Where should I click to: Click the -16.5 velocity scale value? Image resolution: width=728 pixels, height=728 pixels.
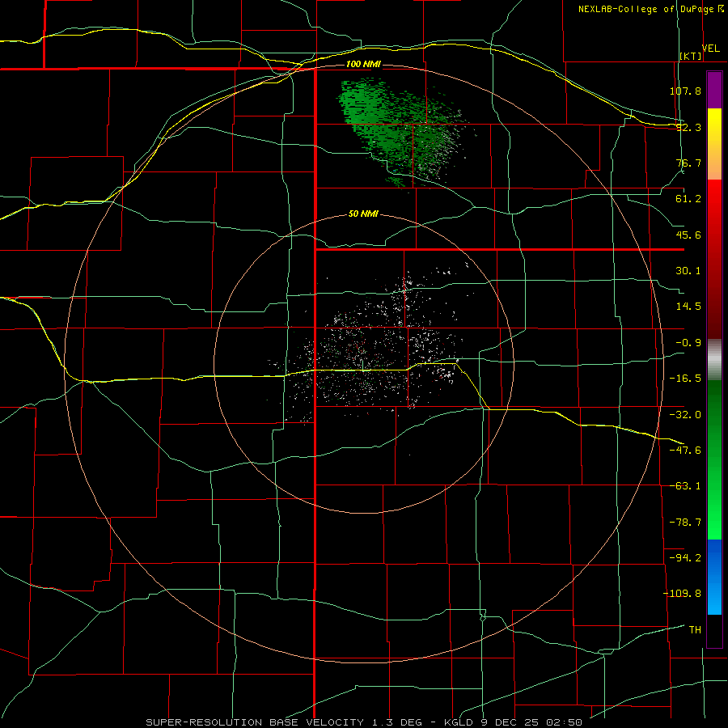[x=685, y=379]
